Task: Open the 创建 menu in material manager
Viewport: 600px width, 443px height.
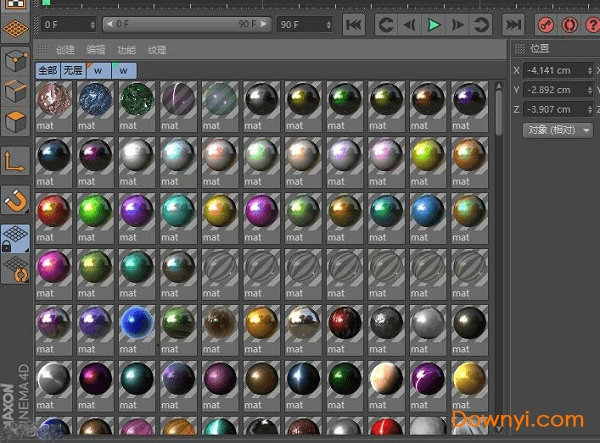Action: (65, 49)
